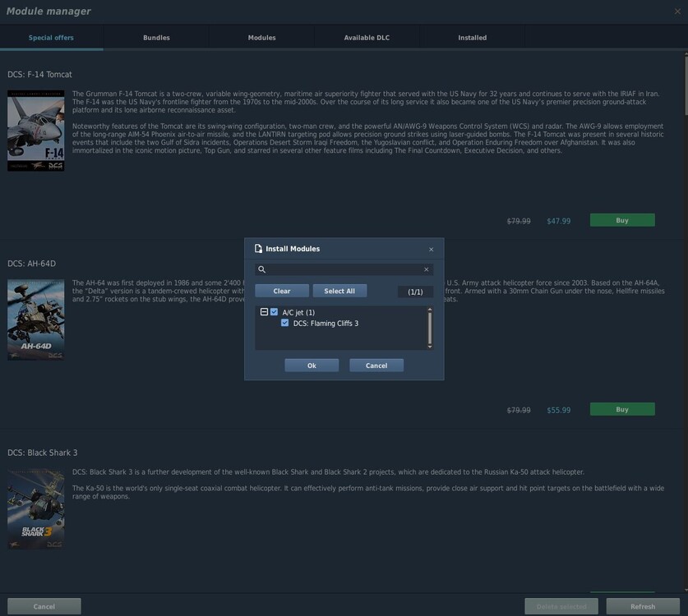This screenshot has height=616, width=688.
Task: Switch to the Special offers tab
Action: click(x=51, y=38)
